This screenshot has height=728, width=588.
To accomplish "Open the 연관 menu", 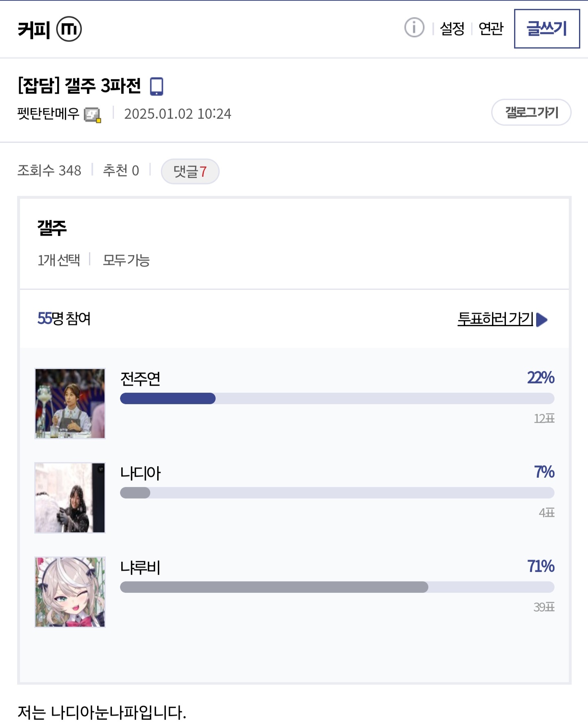I will [x=491, y=29].
